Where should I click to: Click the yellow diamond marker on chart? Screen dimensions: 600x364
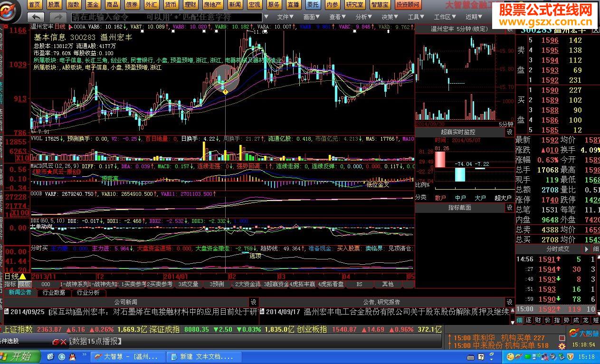[x=226, y=92]
